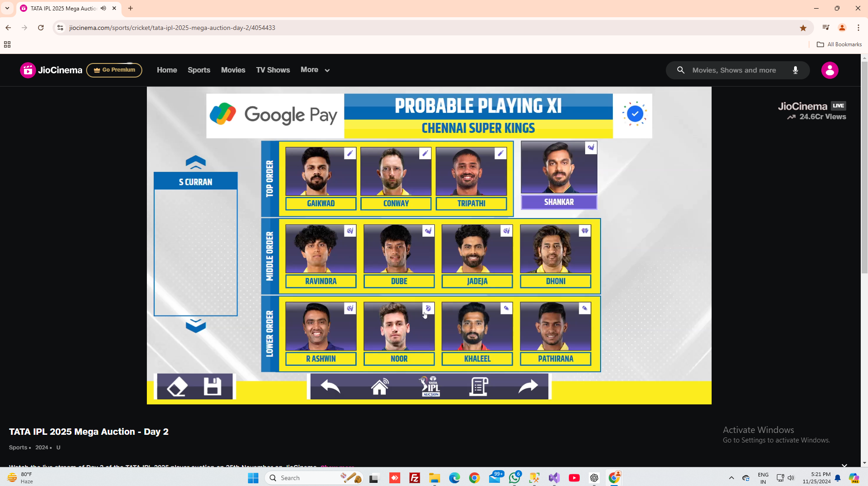
Task: Click the home icon in video toolbar
Action: click(380, 387)
